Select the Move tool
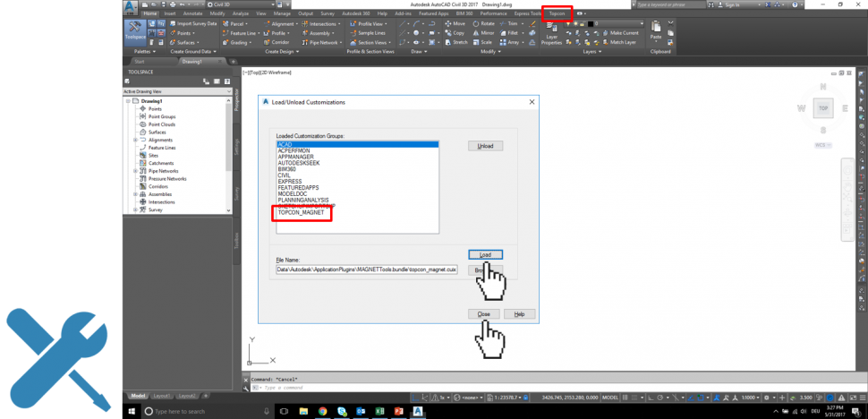The height and width of the screenshot is (419, 868). point(455,24)
